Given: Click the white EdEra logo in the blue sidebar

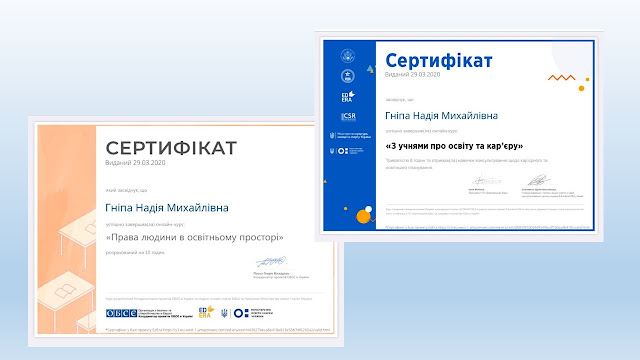Looking at the screenshot, I should click(348, 97).
